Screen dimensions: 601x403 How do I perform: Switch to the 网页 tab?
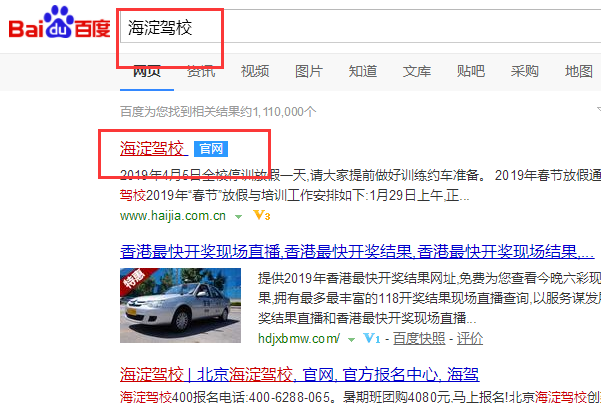pos(147,71)
